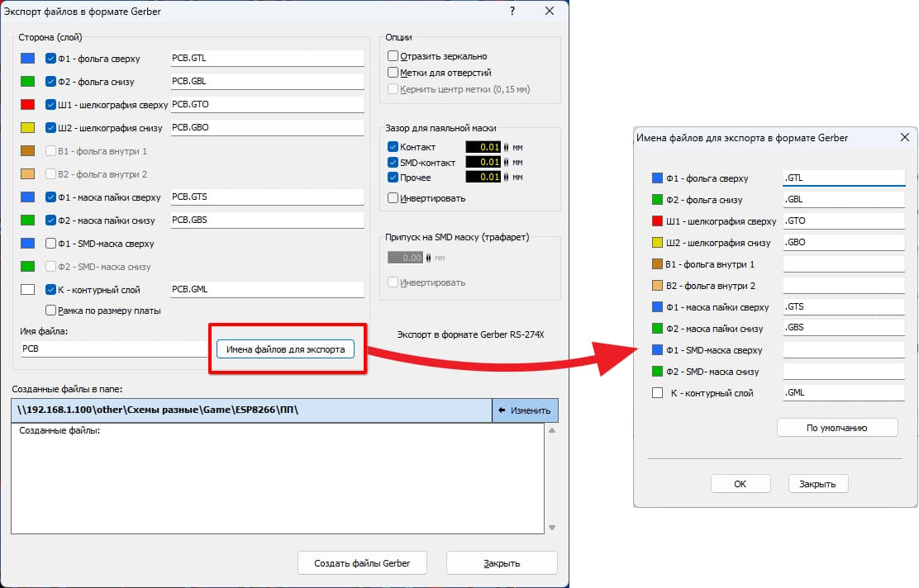This screenshot has height=588, width=919.
Task: Edit the .GTL extension field in names dialog
Action: [844, 178]
